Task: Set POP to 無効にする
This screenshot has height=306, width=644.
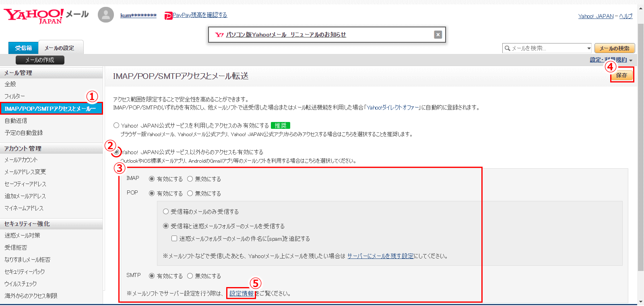Action: (x=190, y=193)
